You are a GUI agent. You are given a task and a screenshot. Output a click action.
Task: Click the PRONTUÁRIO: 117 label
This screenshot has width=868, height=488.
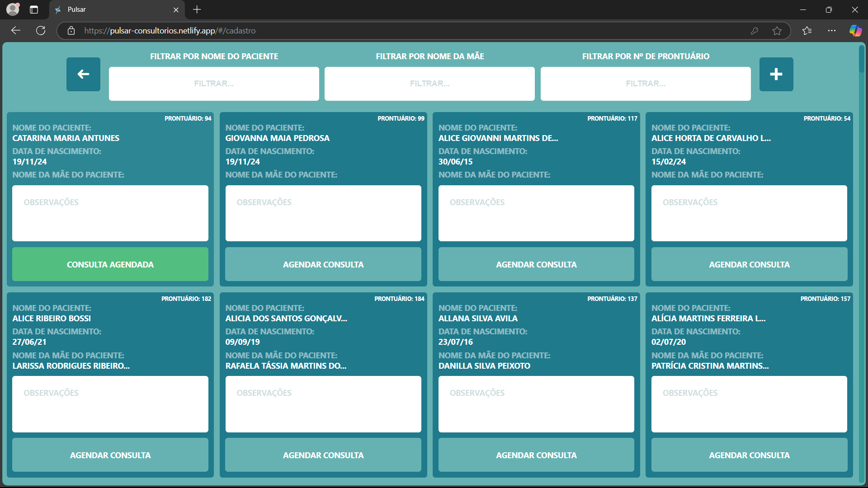[612, 118]
